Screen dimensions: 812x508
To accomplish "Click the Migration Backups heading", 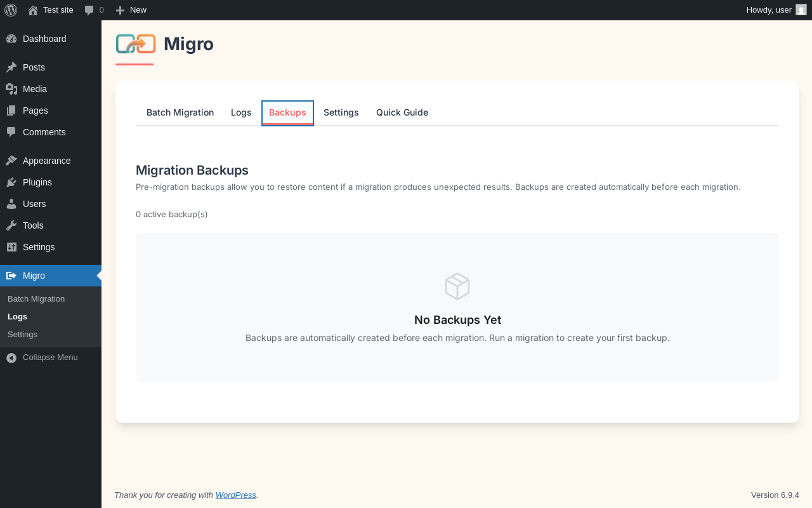I will point(192,170).
